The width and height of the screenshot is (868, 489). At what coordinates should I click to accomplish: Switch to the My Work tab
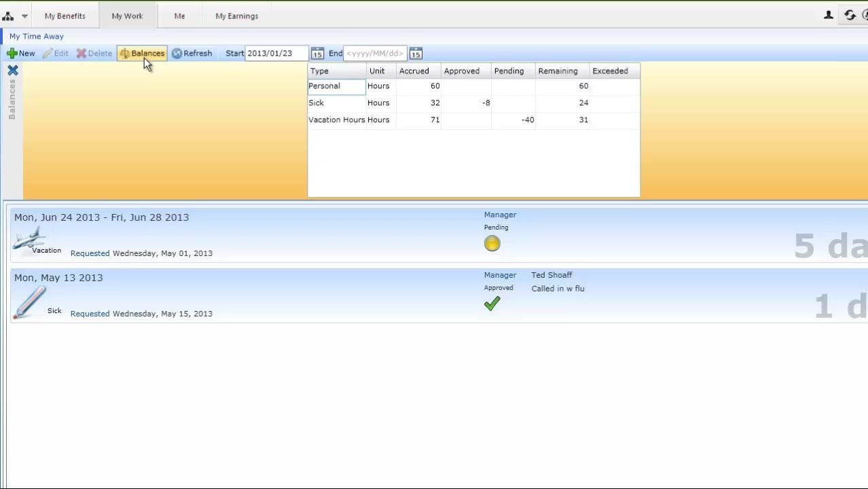pos(127,16)
